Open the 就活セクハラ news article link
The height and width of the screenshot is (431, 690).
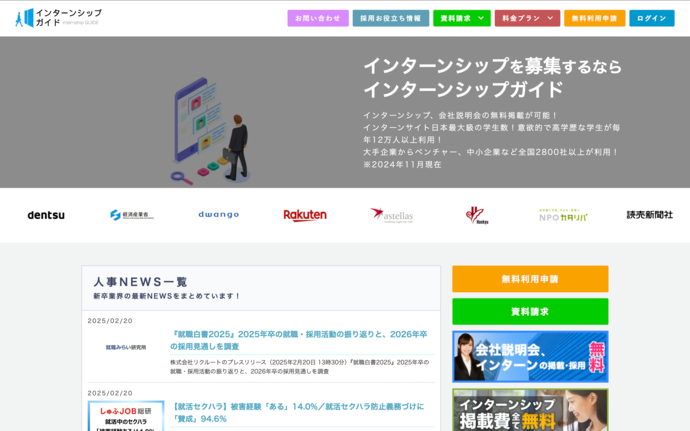298,412
